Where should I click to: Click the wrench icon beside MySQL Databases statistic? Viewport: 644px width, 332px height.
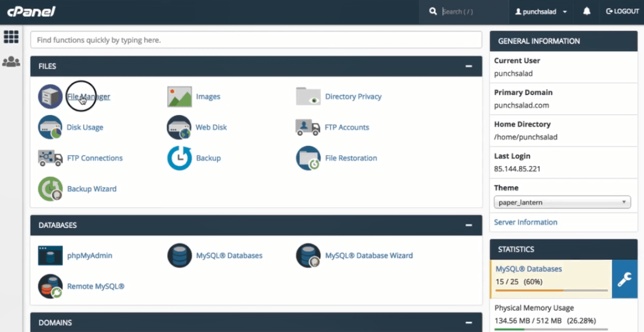tap(625, 279)
